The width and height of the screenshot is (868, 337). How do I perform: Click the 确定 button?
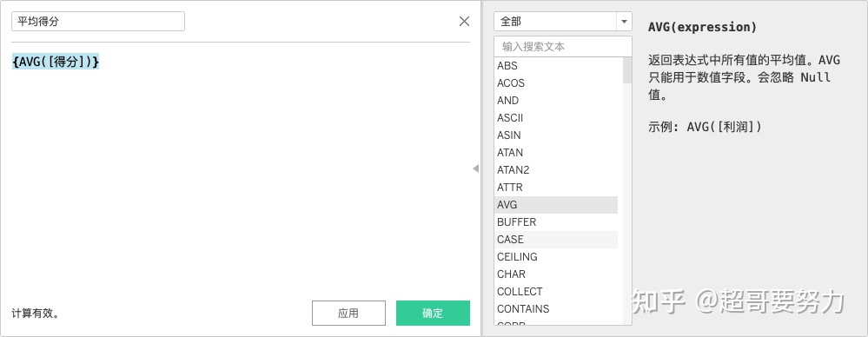click(x=433, y=314)
